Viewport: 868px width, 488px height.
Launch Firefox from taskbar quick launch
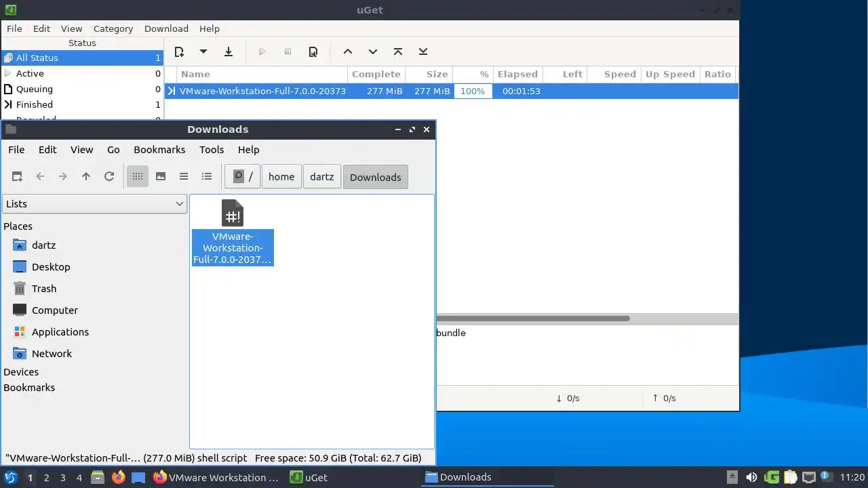tap(118, 477)
